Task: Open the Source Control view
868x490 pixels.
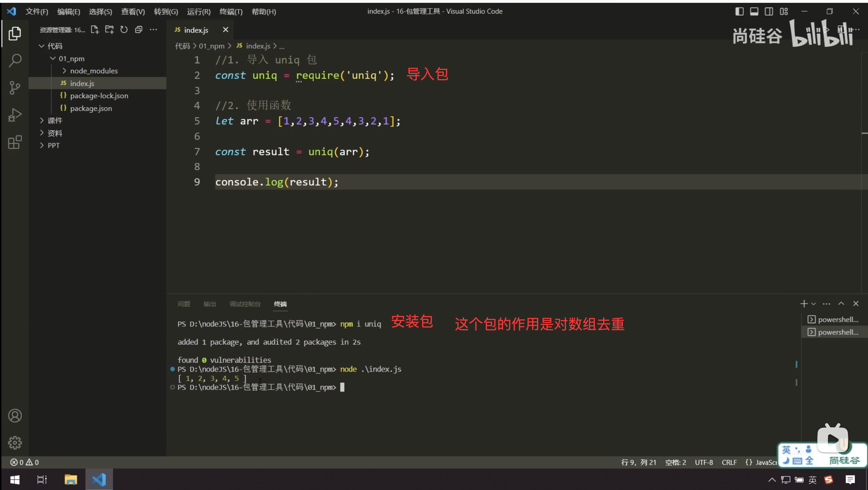Action: (15, 88)
